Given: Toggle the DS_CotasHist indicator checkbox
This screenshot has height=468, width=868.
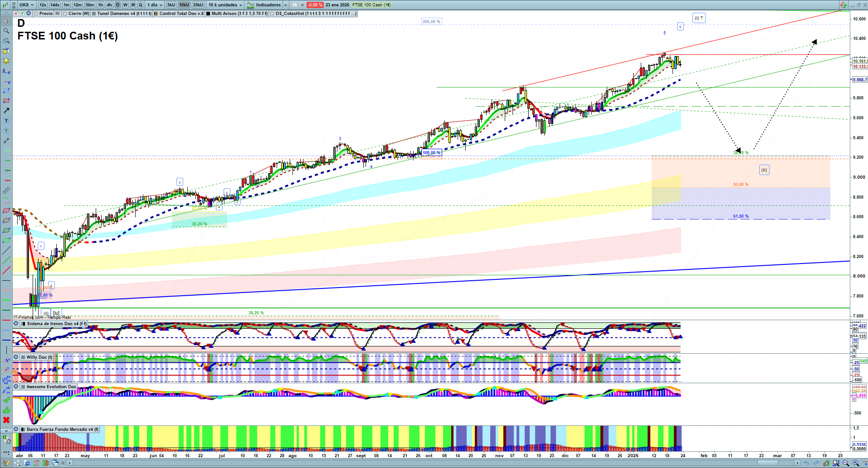Looking at the screenshot, I should tap(273, 14).
